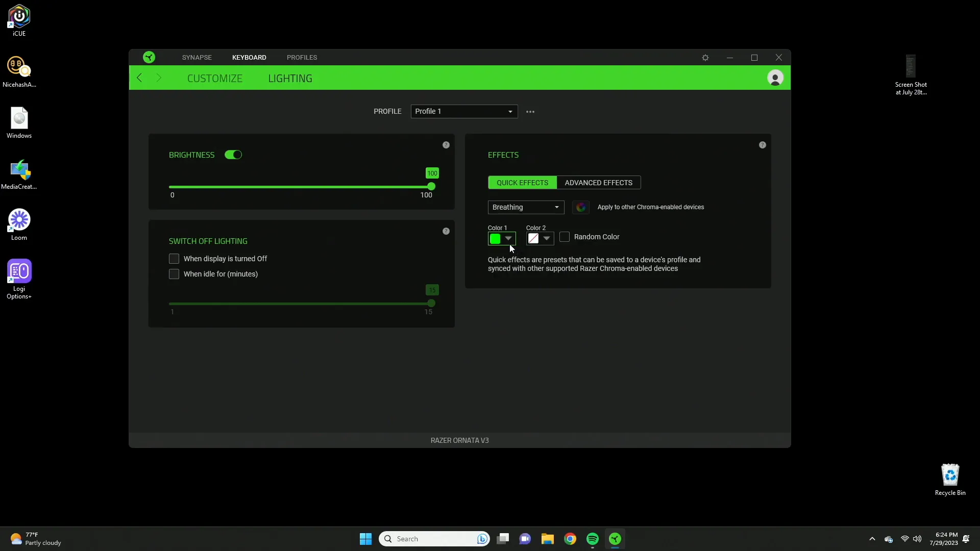Expand Color 2 dropdown arrow

pos(547,239)
